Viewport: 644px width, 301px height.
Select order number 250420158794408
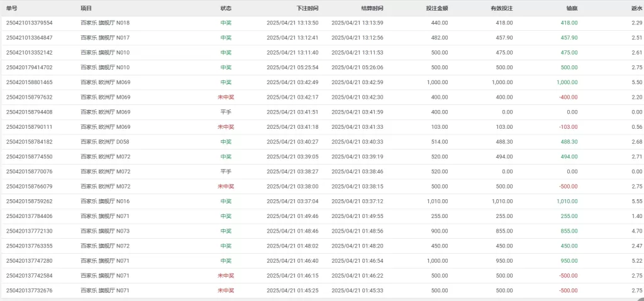click(29, 112)
